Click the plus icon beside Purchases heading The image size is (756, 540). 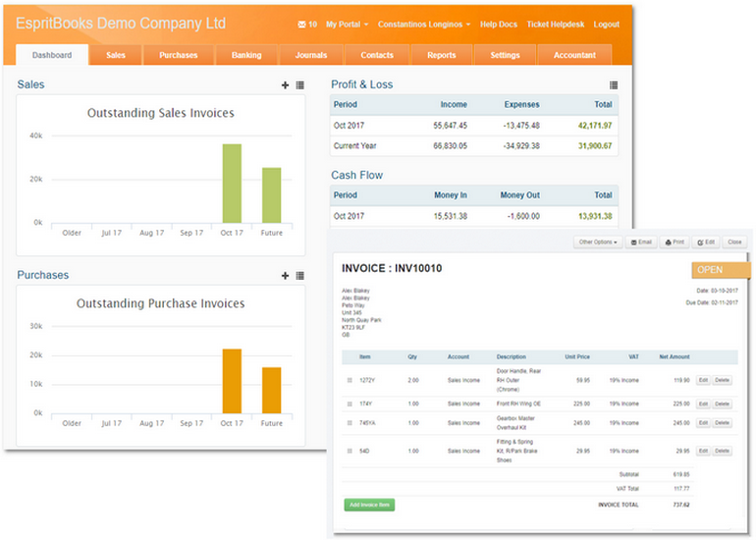285,275
